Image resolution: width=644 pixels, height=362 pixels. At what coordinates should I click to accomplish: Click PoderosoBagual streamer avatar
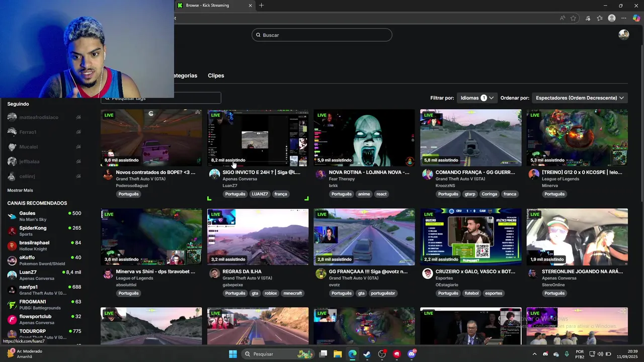pyautogui.click(x=108, y=174)
